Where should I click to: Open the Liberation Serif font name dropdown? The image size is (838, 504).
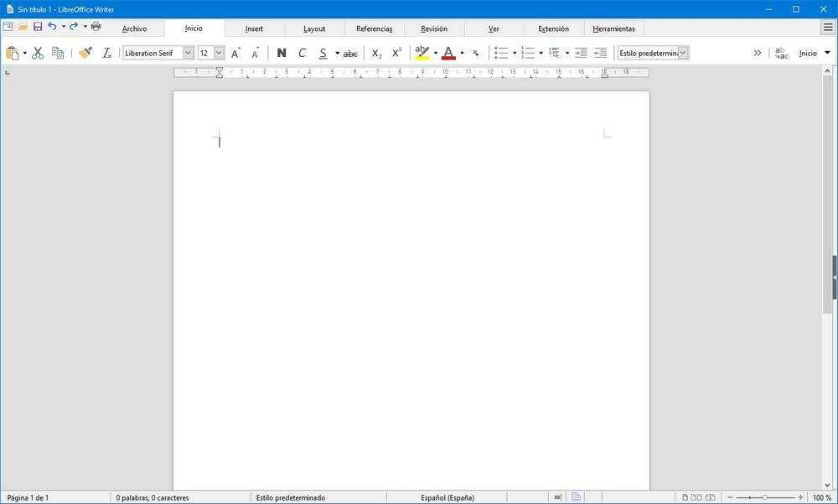click(188, 53)
